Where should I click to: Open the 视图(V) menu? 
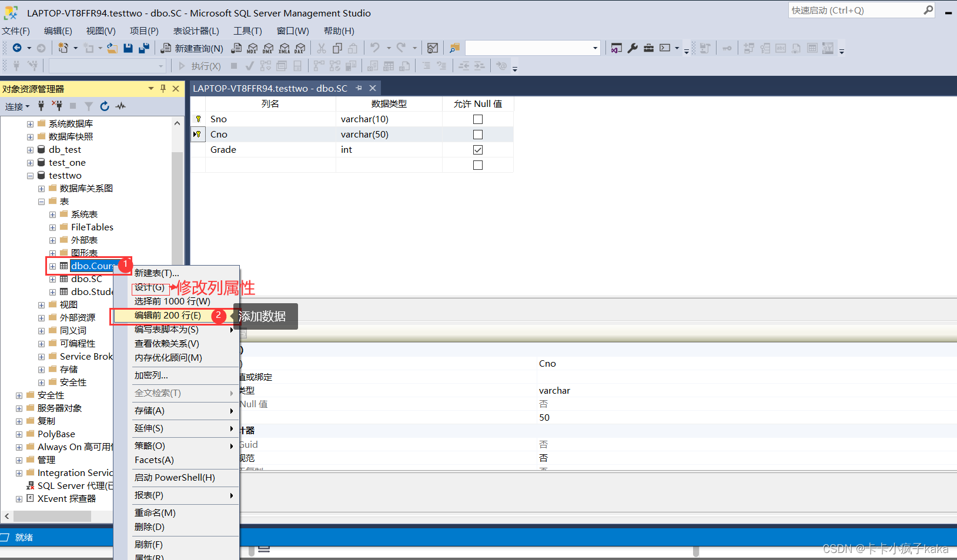pos(101,31)
